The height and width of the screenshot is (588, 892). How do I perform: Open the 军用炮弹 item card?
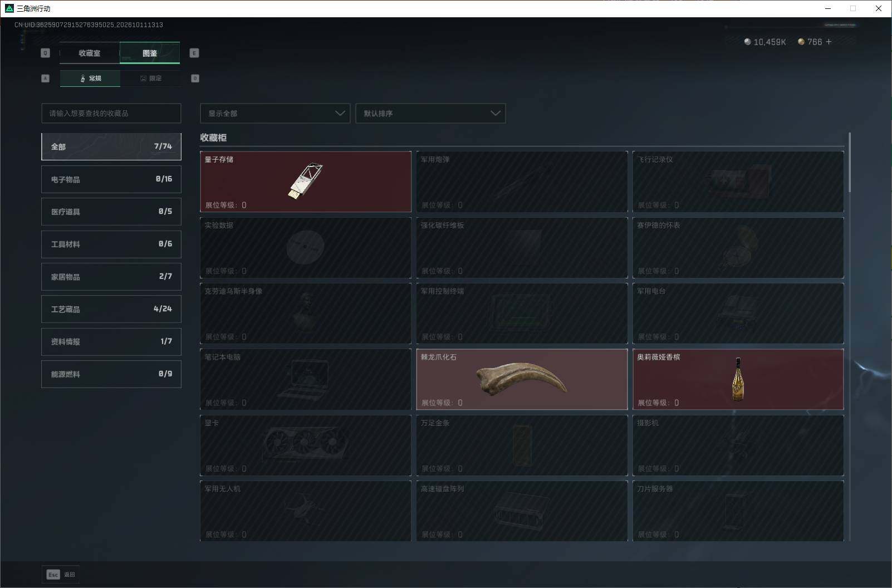522,182
